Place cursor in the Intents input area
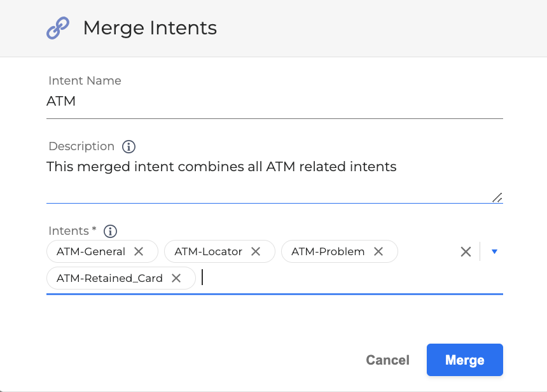Image resolution: width=547 pixels, height=392 pixels. click(254, 278)
